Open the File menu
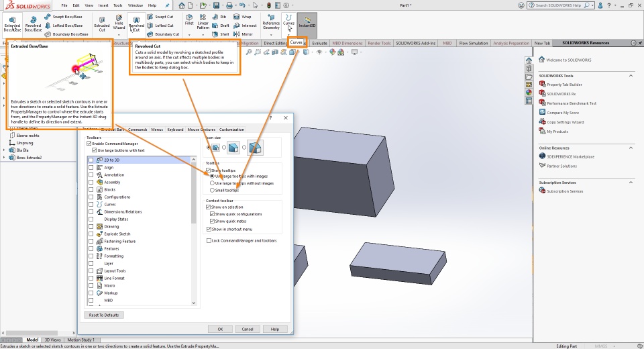 pos(64,5)
